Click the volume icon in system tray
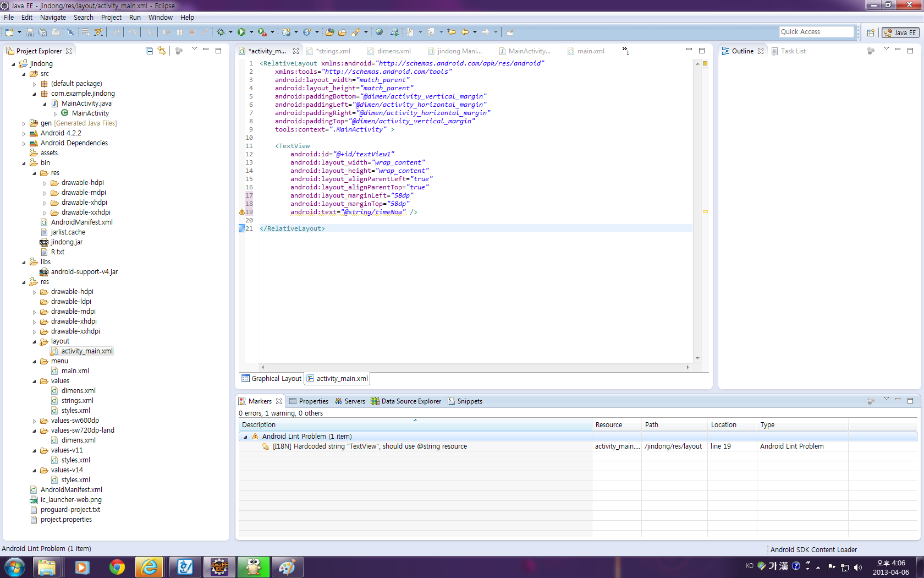The image size is (924, 578). 858,567
